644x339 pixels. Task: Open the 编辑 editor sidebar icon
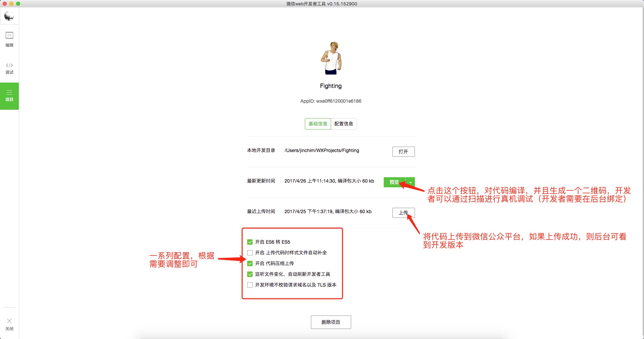coord(9,39)
